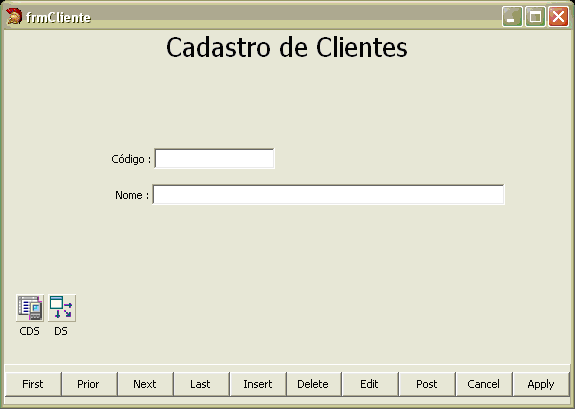Click the Cadastro de Clientes heading

[x=287, y=47]
